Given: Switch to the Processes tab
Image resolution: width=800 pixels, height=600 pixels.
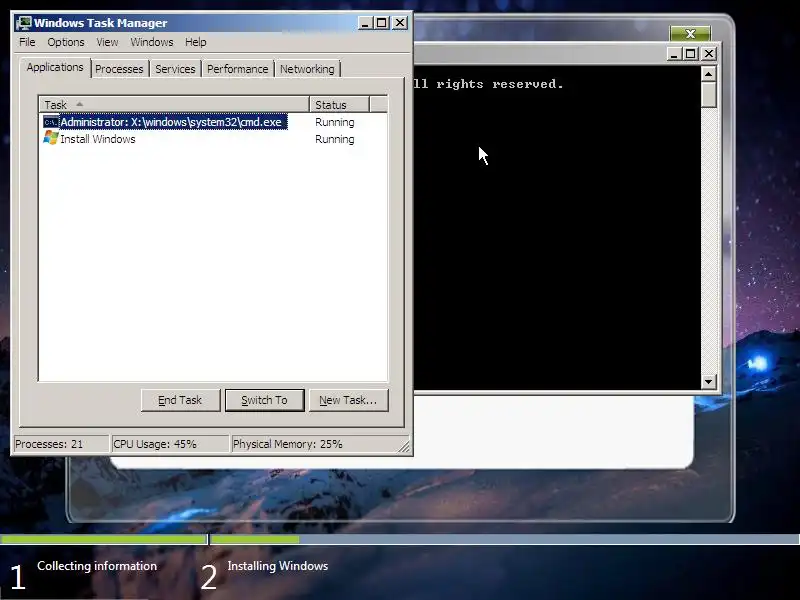Looking at the screenshot, I should click(119, 69).
